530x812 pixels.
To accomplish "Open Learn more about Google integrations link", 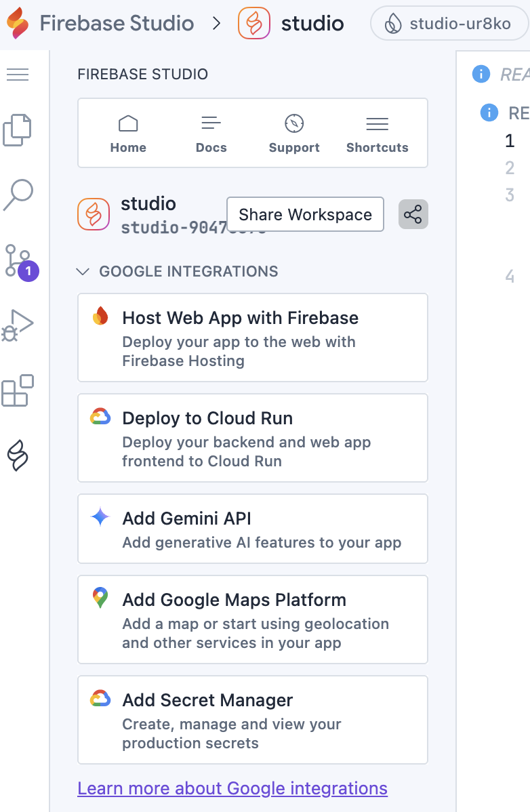I will point(232,788).
